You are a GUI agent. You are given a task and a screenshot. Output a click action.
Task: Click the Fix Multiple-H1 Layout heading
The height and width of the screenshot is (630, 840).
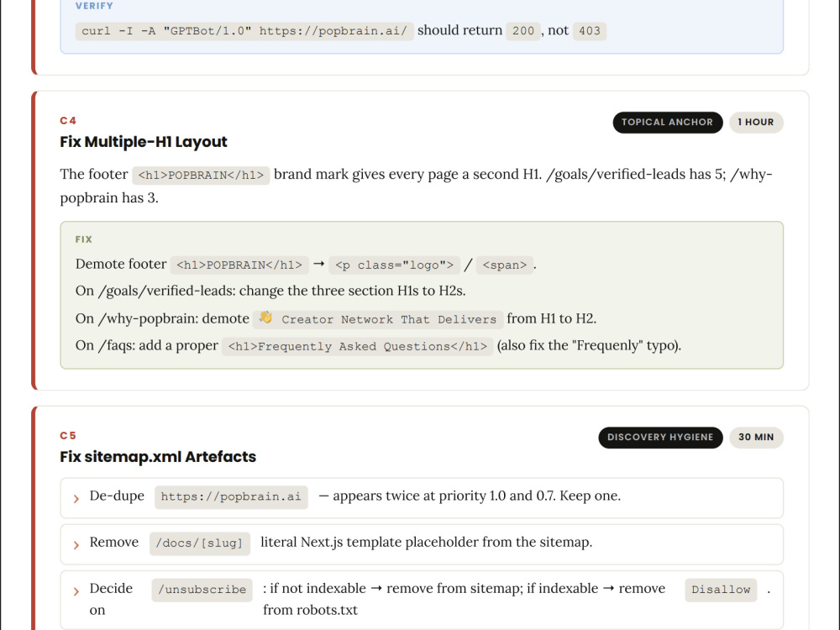(x=144, y=142)
